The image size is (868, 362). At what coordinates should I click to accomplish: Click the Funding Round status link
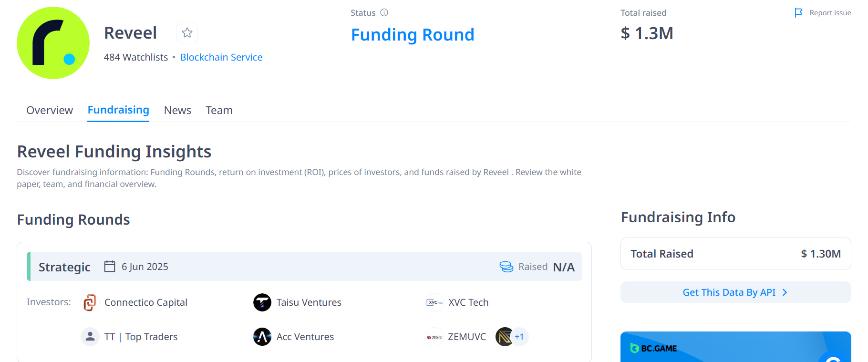pyautogui.click(x=412, y=34)
